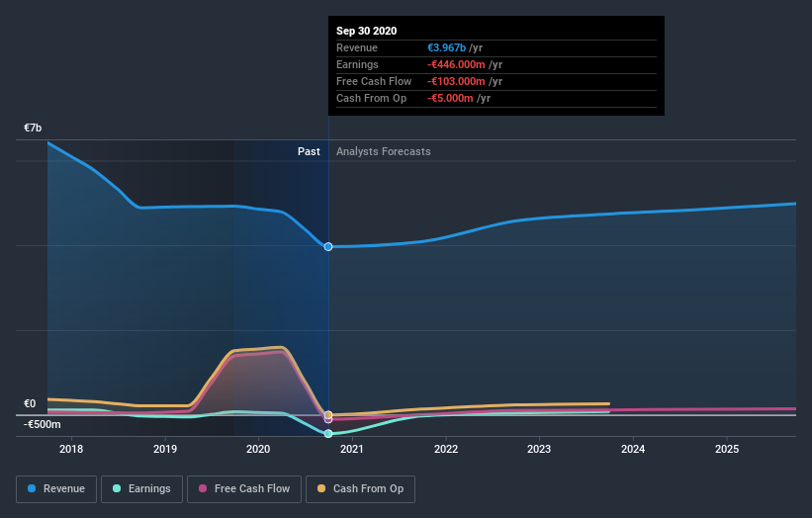Select the Earnings data point at Sep 2020
The width and height of the screenshot is (812, 518).
coord(328,434)
